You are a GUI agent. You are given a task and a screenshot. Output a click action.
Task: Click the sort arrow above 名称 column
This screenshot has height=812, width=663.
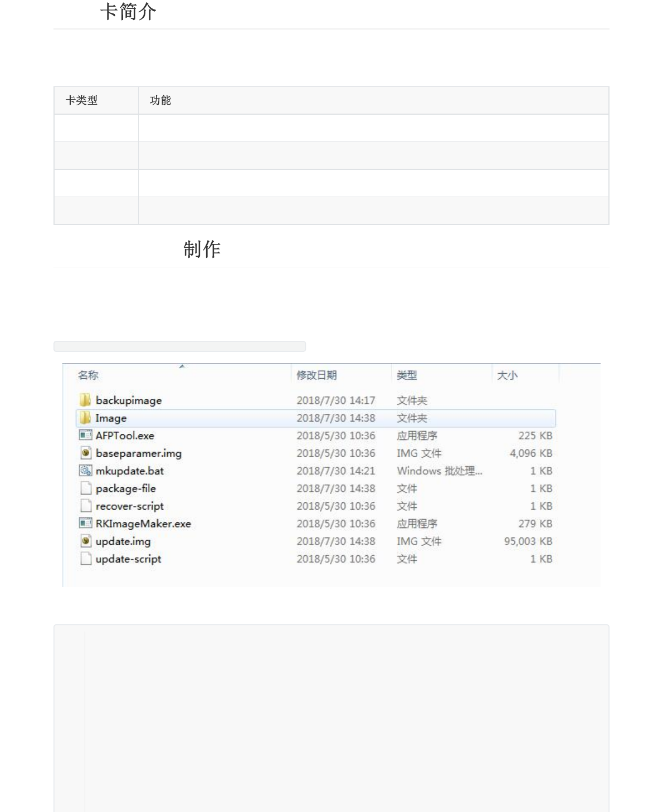point(182,366)
